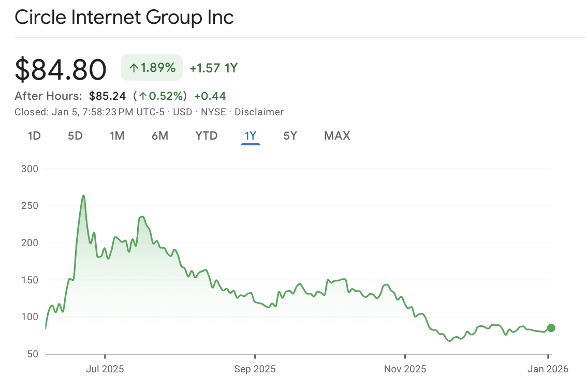This screenshot has width=586, height=392.
Task: Open the 6M chart view
Action: 160,136
